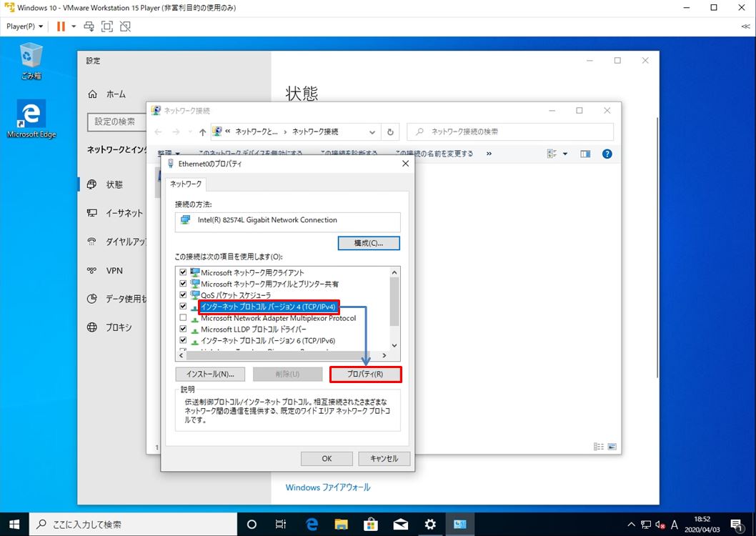Enable Microsoft Network Adapter Multiplexor Protocol checkbox

click(x=183, y=317)
